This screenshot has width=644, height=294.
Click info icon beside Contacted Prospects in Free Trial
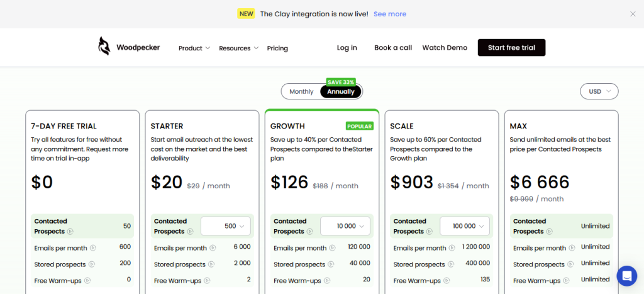pos(70,232)
